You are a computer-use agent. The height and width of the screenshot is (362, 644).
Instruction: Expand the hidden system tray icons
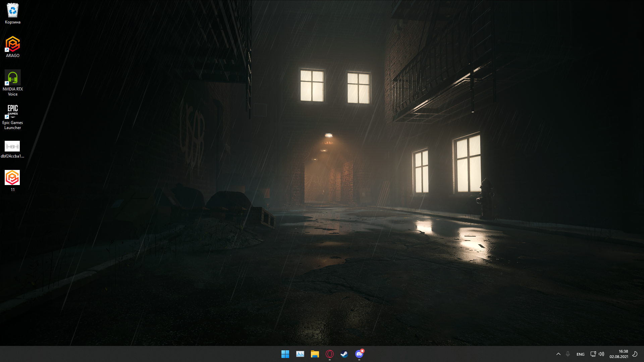click(558, 354)
